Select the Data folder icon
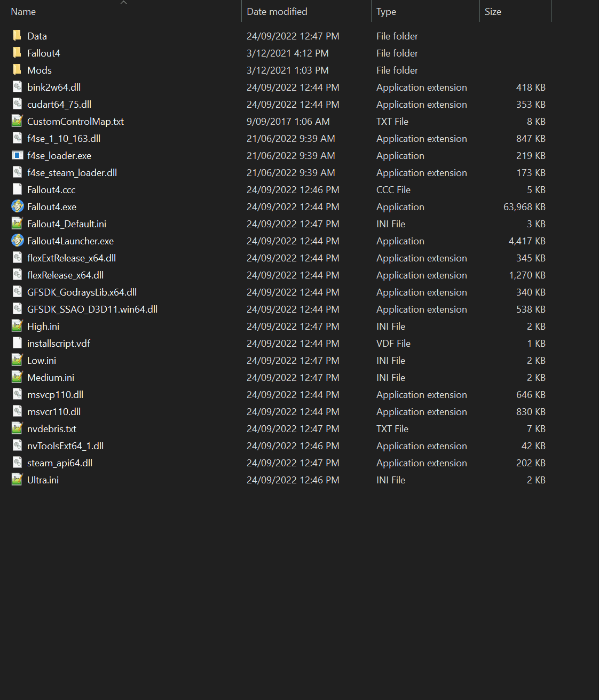Viewport: 599px width, 700px height. coord(17,36)
